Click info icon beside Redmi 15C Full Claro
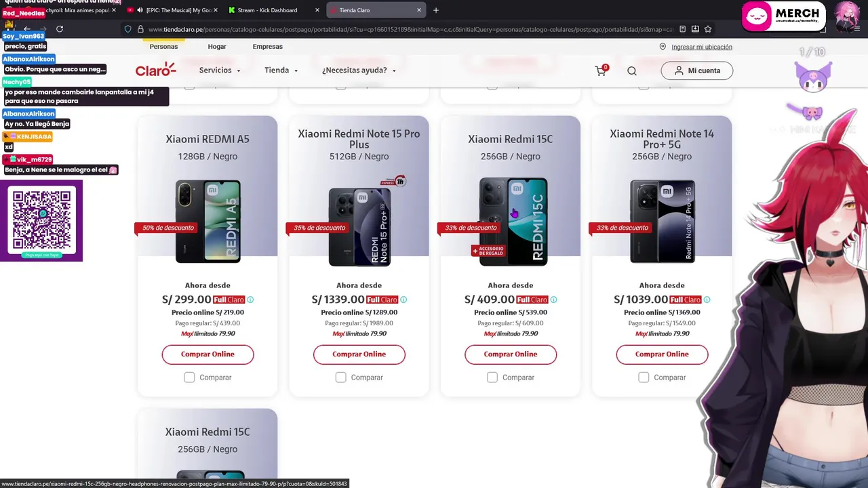The image size is (868, 488). (553, 300)
